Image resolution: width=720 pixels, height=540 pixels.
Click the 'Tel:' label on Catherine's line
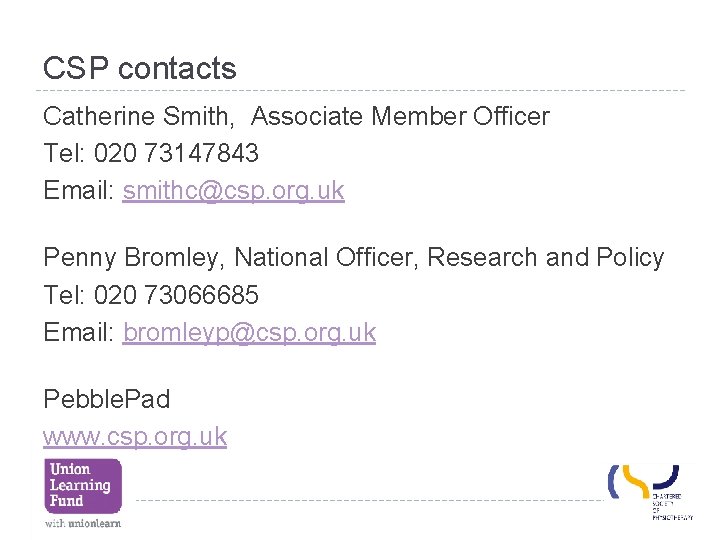pyautogui.click(x=64, y=154)
